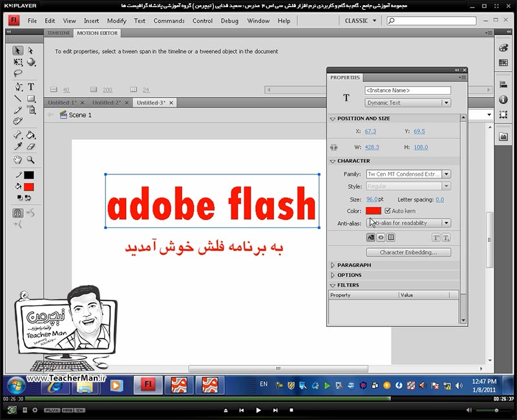
Task: Select the Hand tool
Action: (18, 160)
